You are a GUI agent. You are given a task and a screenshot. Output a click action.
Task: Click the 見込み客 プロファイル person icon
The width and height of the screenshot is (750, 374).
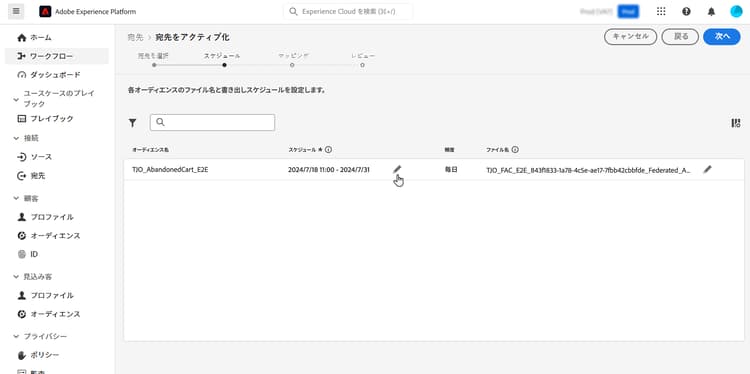(22, 295)
